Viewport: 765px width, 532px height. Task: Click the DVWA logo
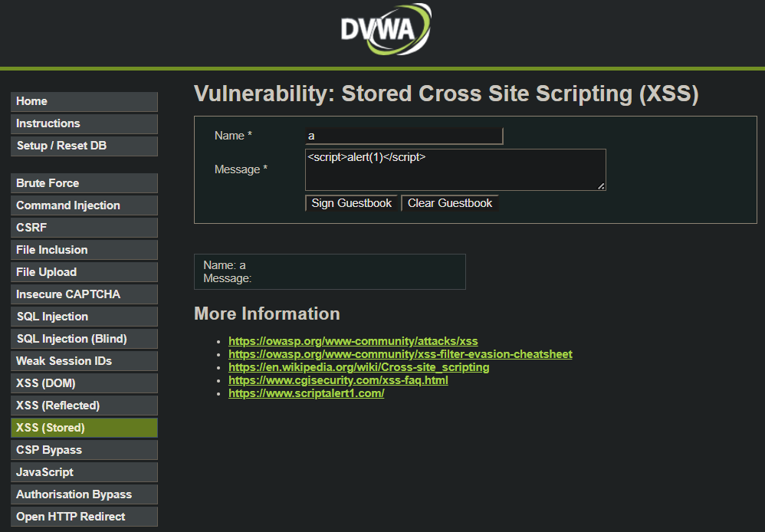point(386,29)
